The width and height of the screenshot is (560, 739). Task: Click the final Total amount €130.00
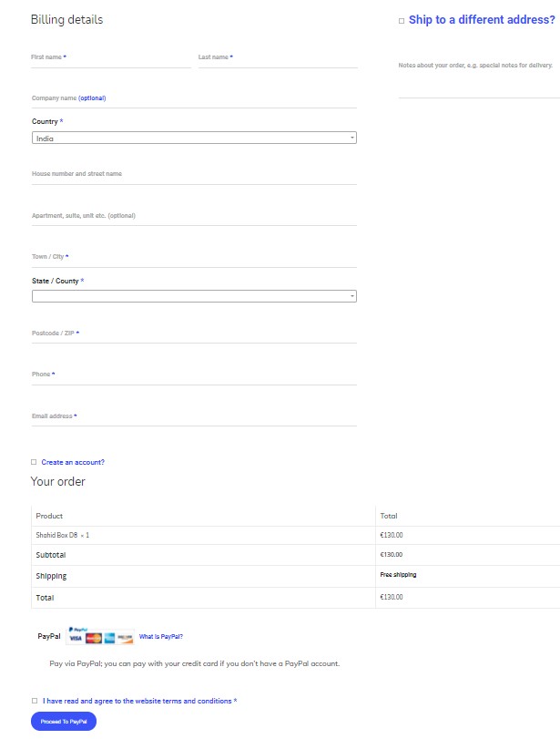coord(392,597)
